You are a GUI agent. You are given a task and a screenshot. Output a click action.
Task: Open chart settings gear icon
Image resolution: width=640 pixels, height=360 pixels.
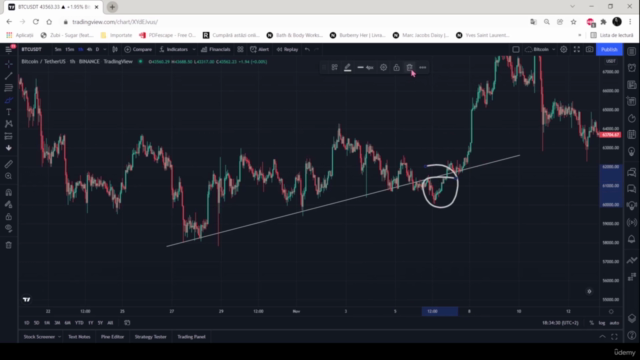click(x=564, y=49)
